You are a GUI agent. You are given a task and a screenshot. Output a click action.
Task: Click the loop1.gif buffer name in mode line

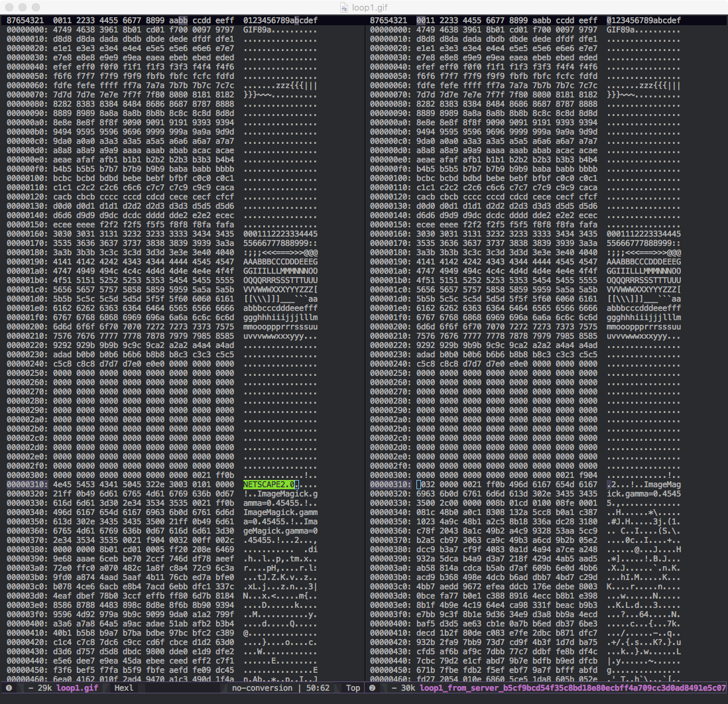(77, 687)
